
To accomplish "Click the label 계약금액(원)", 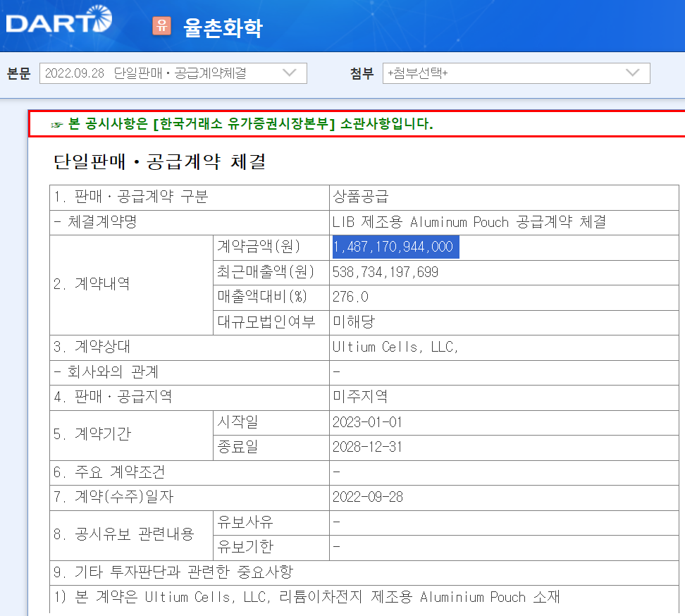I will tap(259, 247).
